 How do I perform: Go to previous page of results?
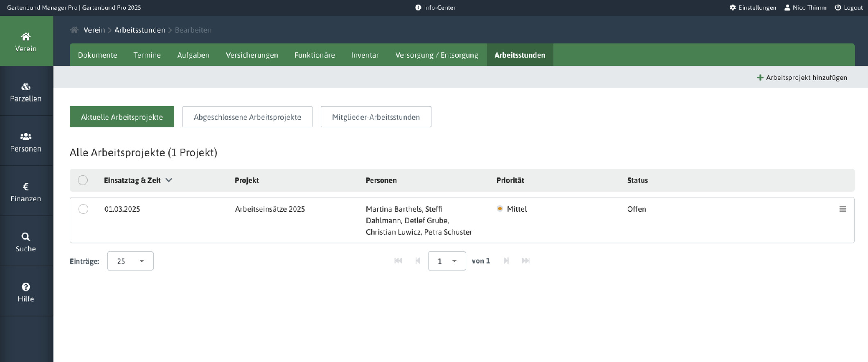(x=418, y=261)
